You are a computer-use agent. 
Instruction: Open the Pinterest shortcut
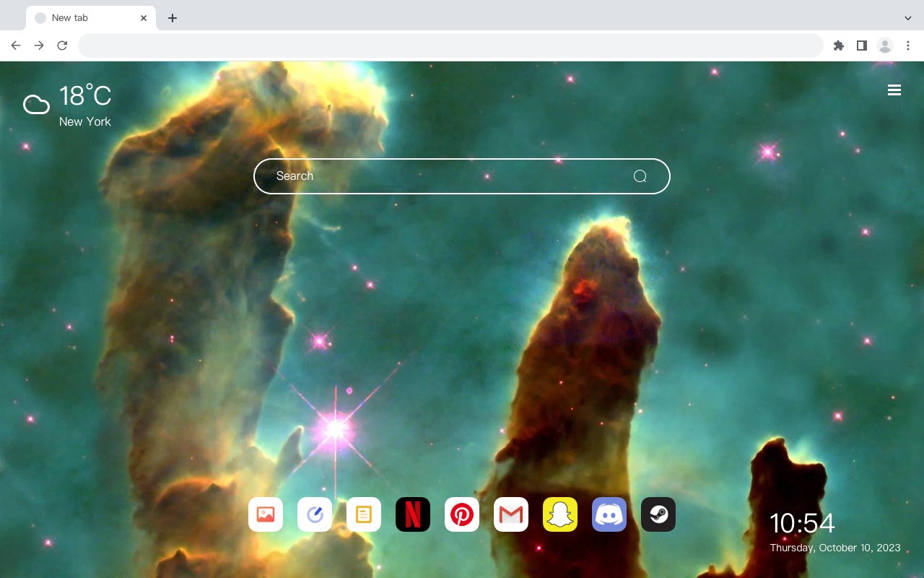click(462, 514)
